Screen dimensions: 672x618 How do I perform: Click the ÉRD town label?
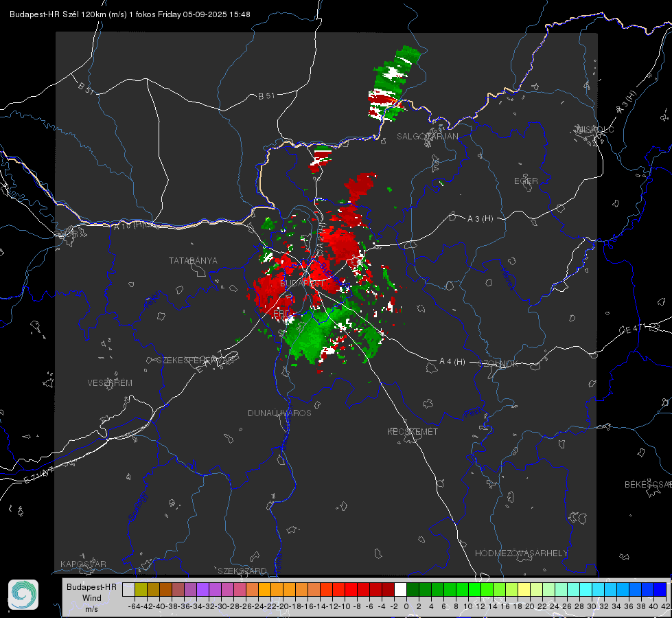(281, 314)
